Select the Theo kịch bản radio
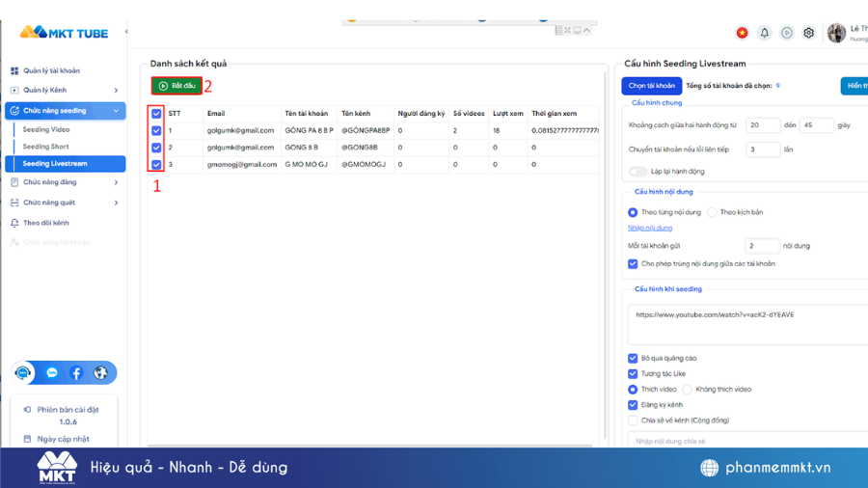Image resolution: width=868 pixels, height=488 pixels. (712, 212)
